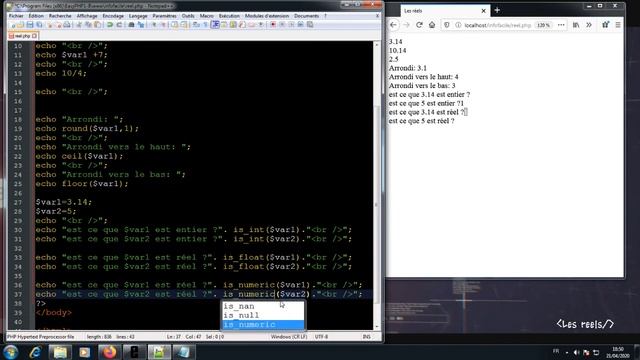Click the 120% zoom indicator

pyautogui.click(x=543, y=25)
